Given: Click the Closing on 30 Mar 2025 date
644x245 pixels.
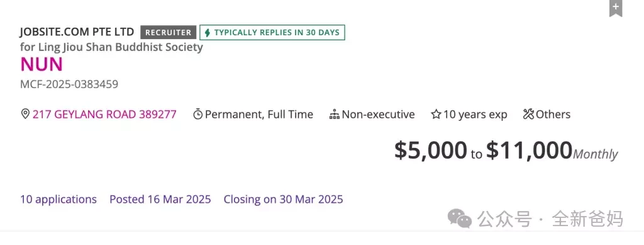Looking at the screenshot, I should (x=283, y=200).
